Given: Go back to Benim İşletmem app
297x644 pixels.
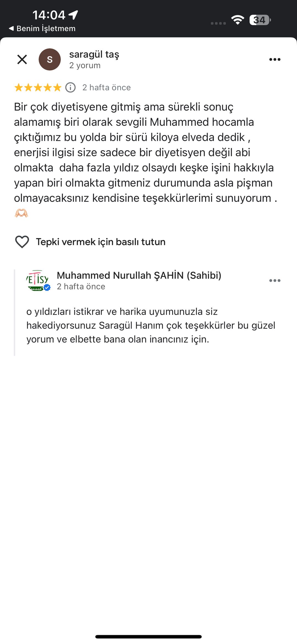Looking at the screenshot, I should point(42,28).
